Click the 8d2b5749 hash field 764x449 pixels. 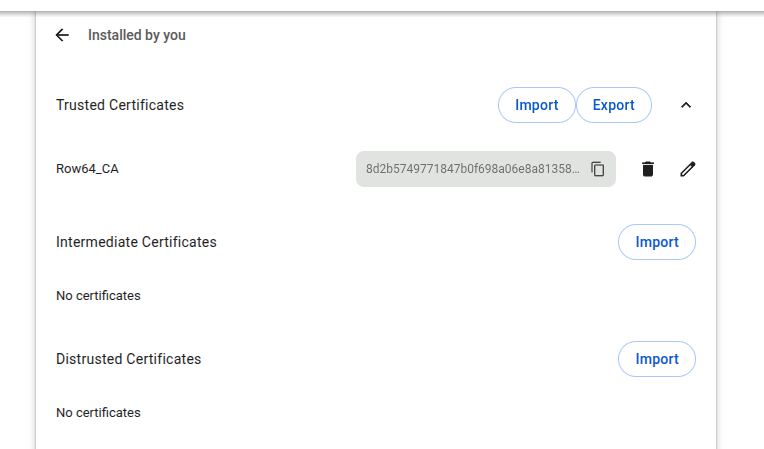[x=472, y=169]
